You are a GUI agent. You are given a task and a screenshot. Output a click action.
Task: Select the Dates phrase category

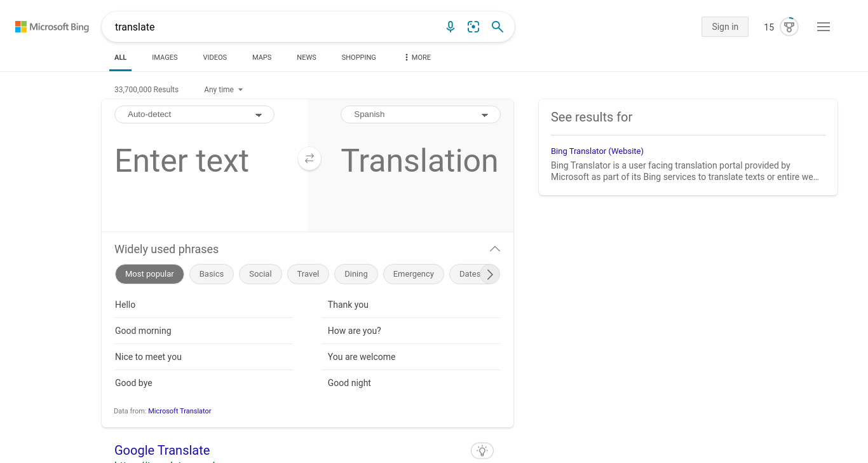tap(468, 274)
